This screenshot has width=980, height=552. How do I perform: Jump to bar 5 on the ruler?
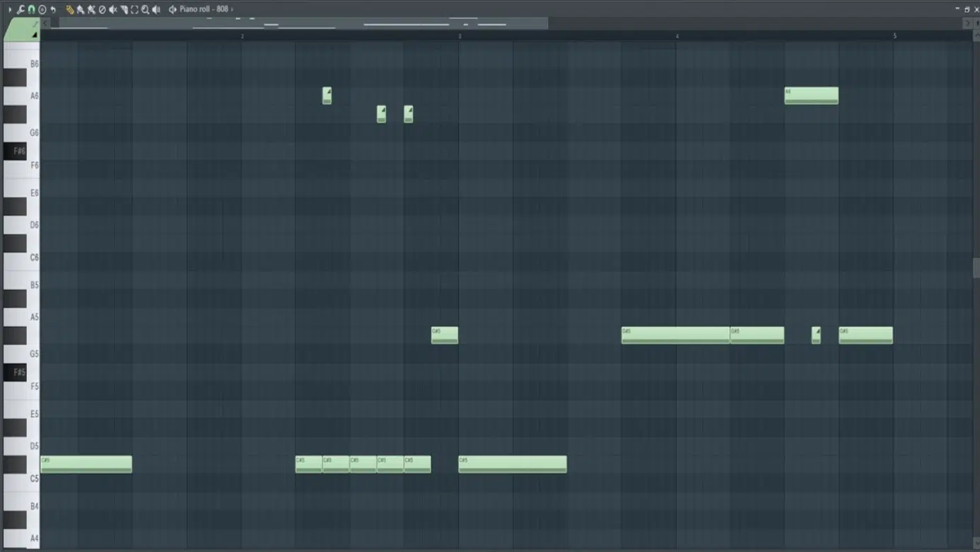pos(894,35)
